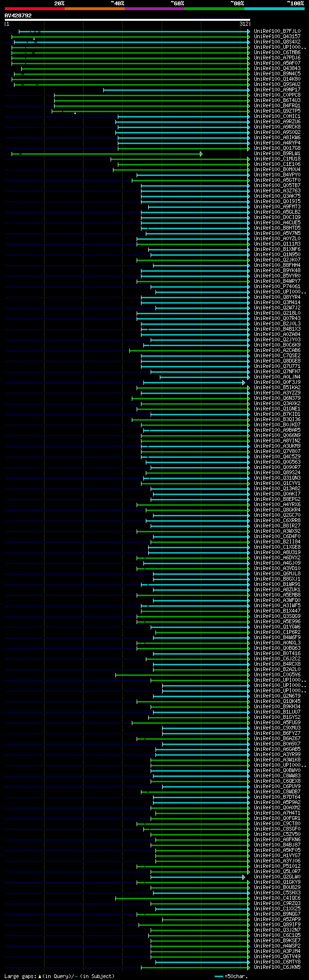Image resolution: width=309 pixels, height=980 pixels.
Task: Select the UniRef100_Q0F3J9 label
Action: point(277,382)
